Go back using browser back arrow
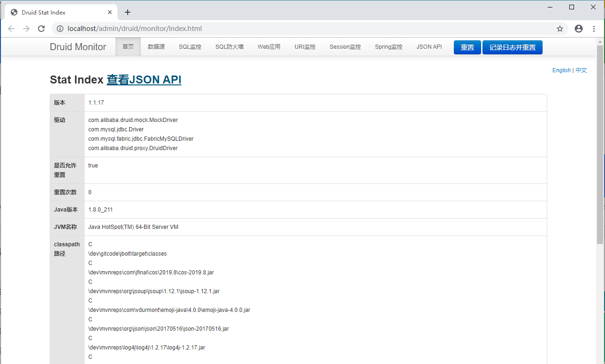Viewport: 605px width, 364px height. (11, 29)
